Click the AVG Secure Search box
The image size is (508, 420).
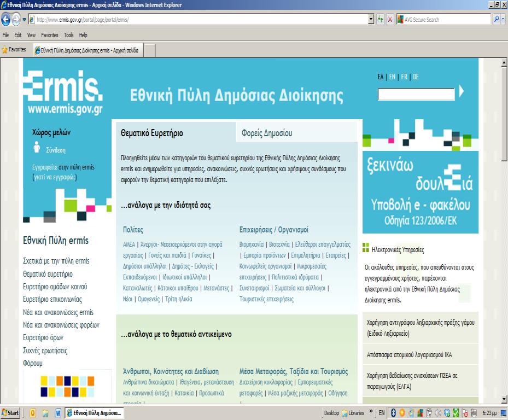tap(443, 20)
